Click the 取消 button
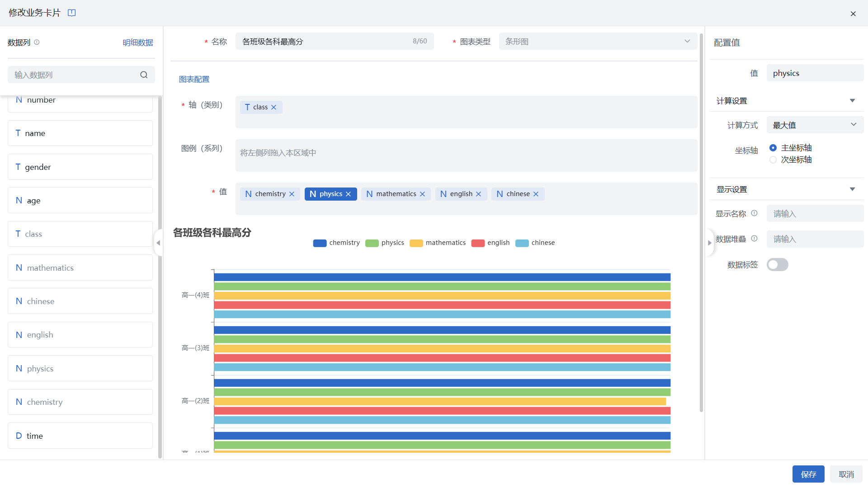The width and height of the screenshot is (868, 488). [x=846, y=474]
